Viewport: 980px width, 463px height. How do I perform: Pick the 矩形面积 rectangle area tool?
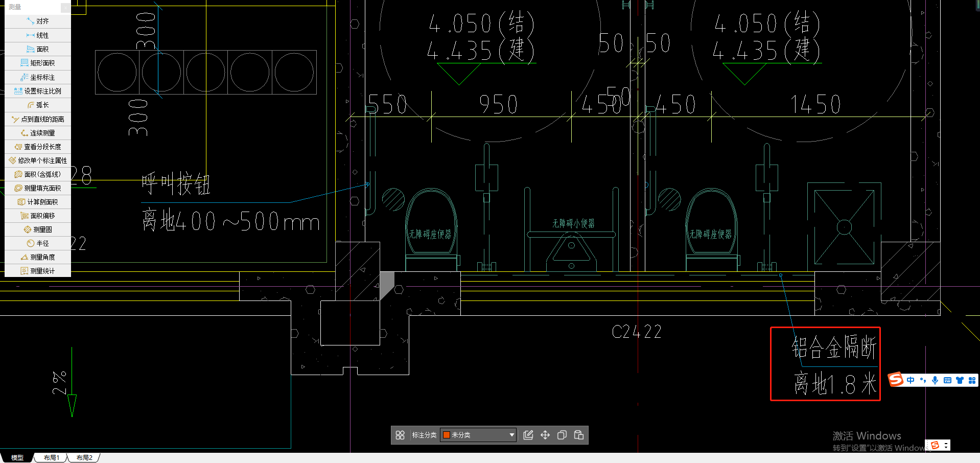(38, 63)
